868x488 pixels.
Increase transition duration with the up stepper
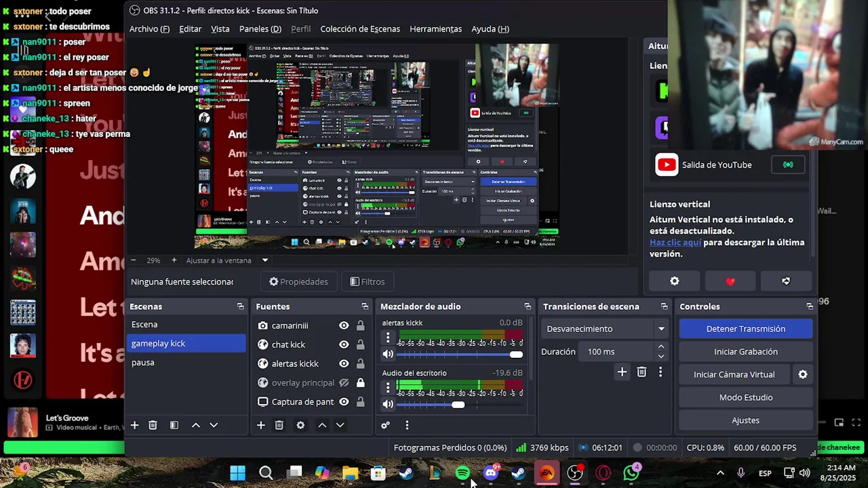tap(660, 347)
